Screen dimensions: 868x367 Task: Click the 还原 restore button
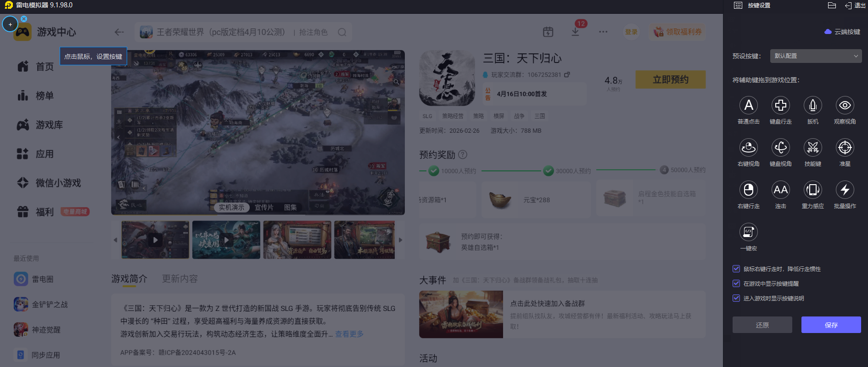pos(762,325)
